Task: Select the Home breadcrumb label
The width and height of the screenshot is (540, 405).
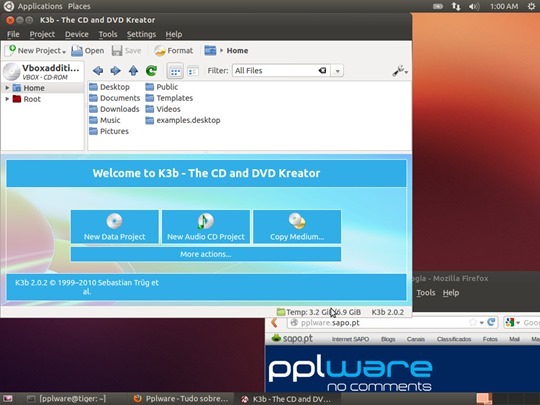Action: 237,51
